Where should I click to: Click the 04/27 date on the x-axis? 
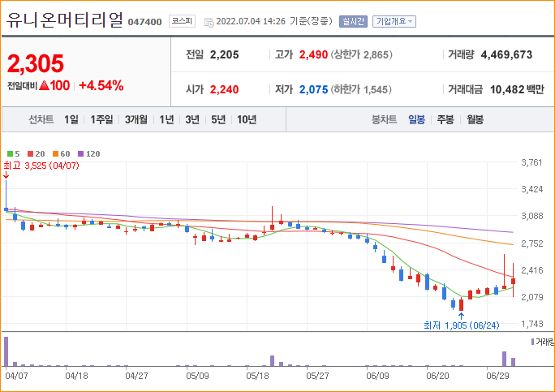coord(136,376)
